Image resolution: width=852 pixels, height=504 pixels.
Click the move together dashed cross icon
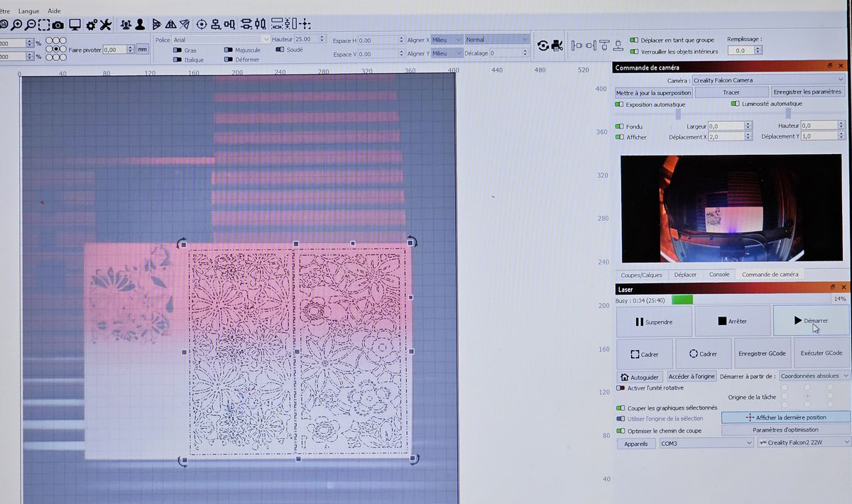pos(305,24)
